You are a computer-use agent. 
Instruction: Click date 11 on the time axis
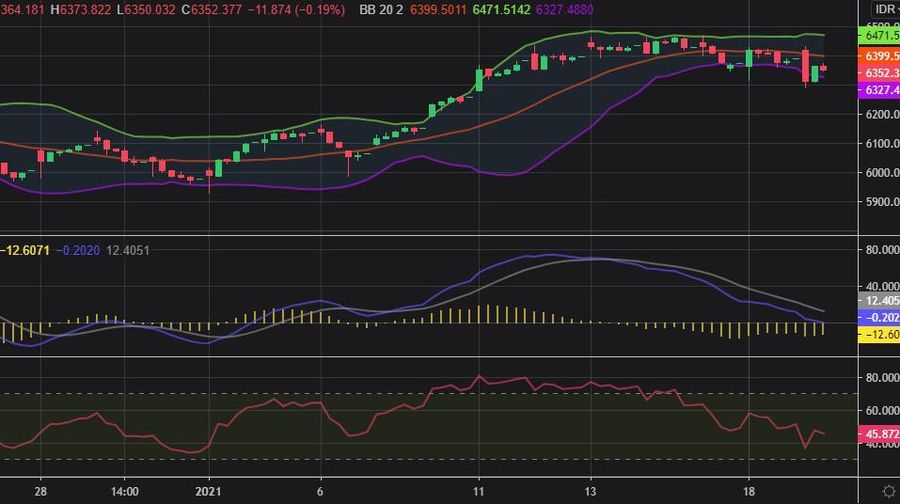[478, 492]
